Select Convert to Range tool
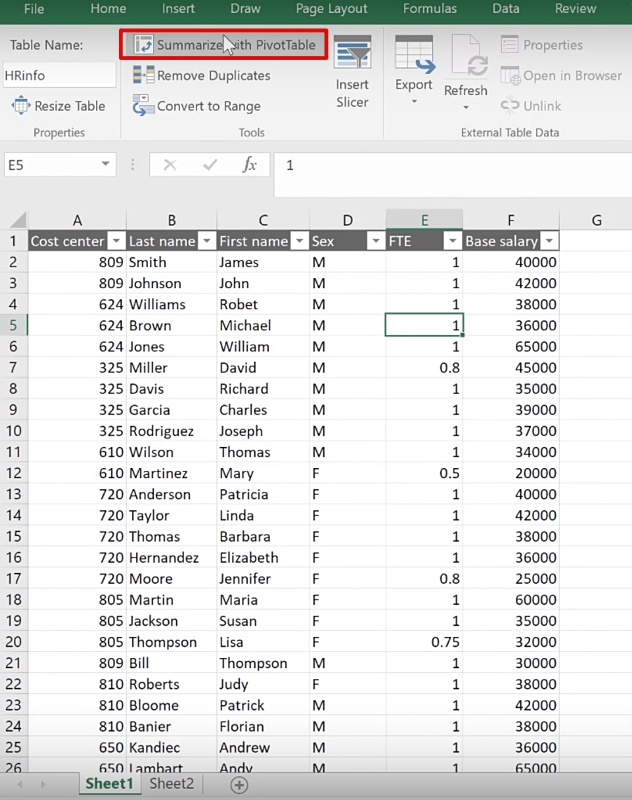The image size is (632, 800). [x=143, y=106]
